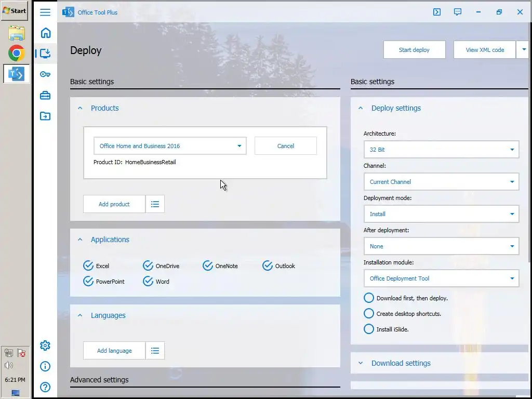The height and width of the screenshot is (399, 532).
Task: Go to the Home page icon
Action: point(46,33)
